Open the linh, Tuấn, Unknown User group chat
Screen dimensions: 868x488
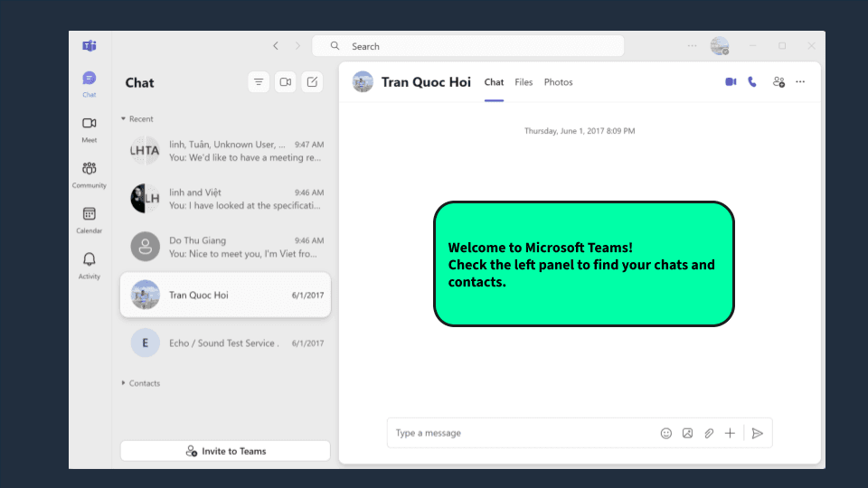pos(225,151)
